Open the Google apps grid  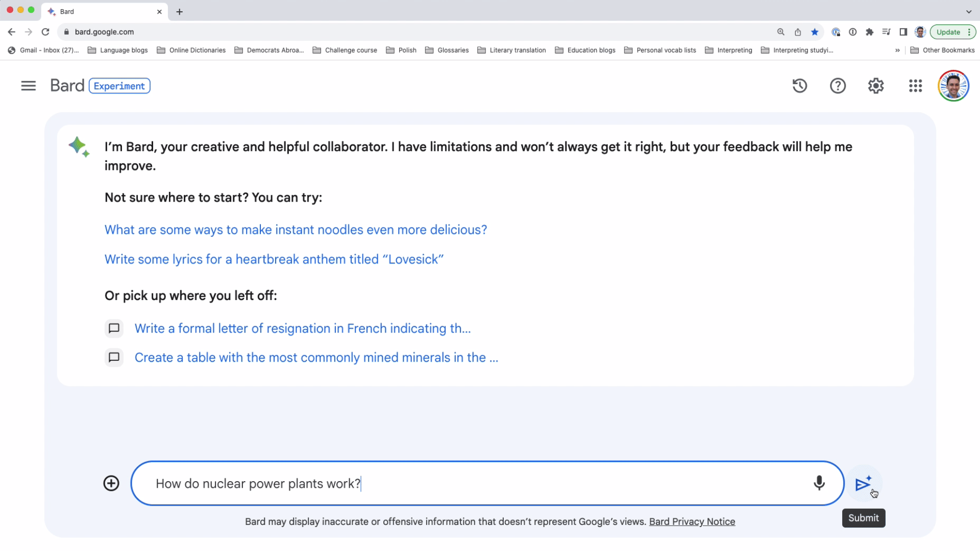915,86
